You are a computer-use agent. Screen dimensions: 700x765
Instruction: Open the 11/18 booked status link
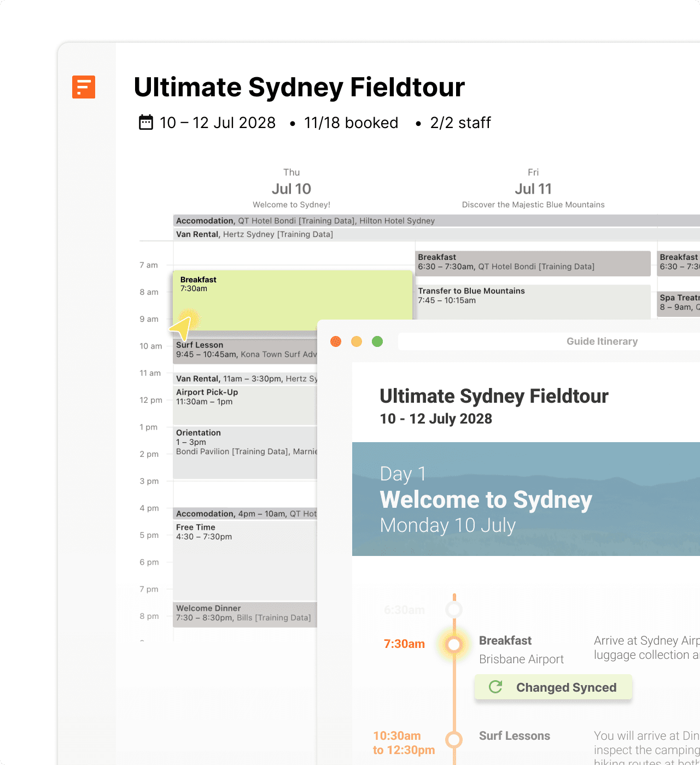(x=351, y=123)
